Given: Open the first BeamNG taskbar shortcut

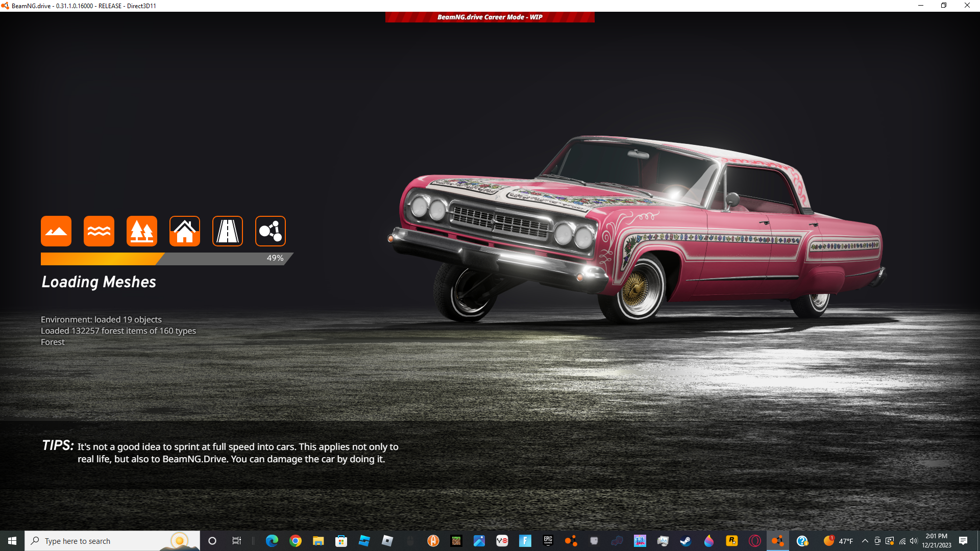Looking at the screenshot, I should [571, 541].
